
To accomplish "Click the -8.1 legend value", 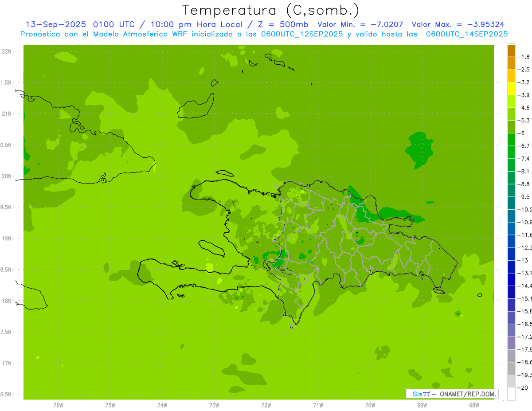I will [524, 171].
